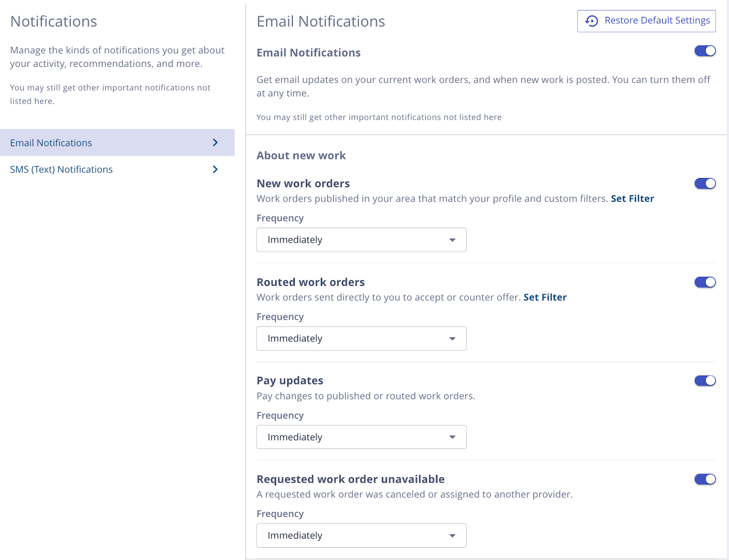
Task: Select SMS (Text) Notifications in the sidebar
Action: (x=61, y=169)
